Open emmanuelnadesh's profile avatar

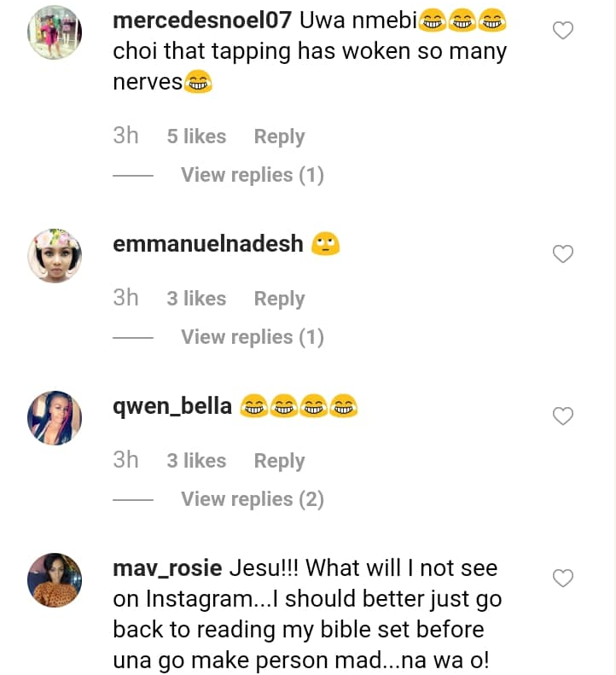(55, 255)
